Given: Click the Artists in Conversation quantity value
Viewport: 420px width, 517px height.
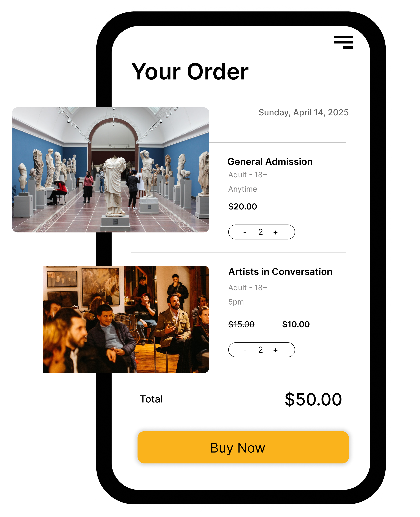Looking at the screenshot, I should 260,350.
